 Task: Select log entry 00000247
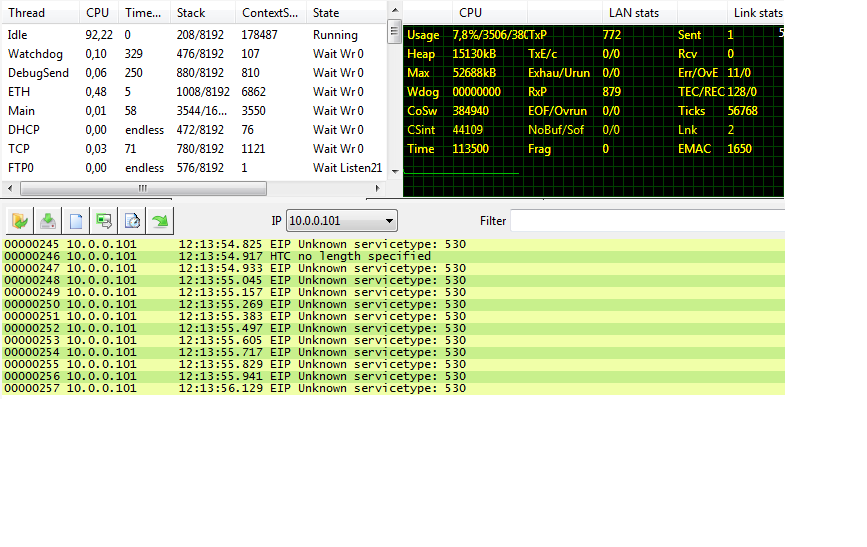click(x=394, y=268)
